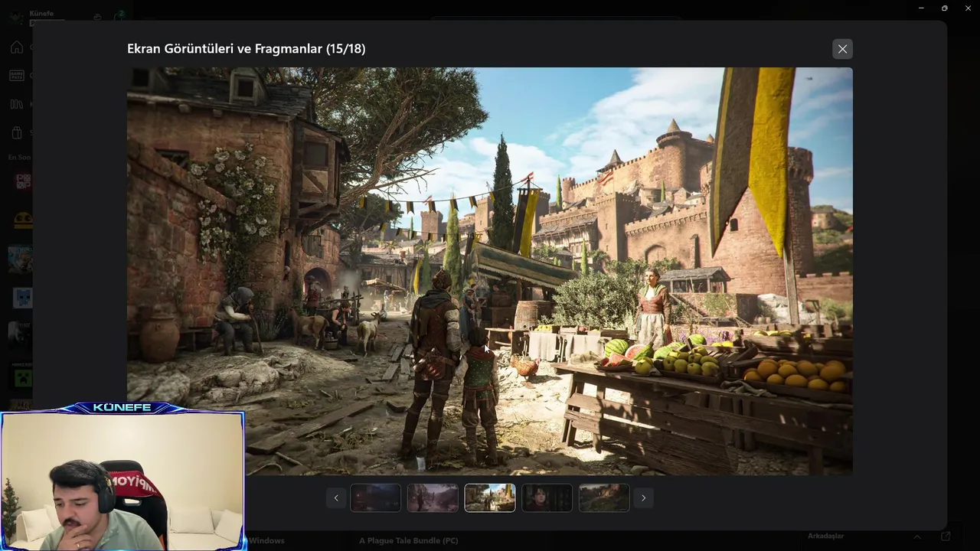Image resolution: width=980 pixels, height=551 pixels.
Task: Open the Store bag icon in sidebar
Action: (16, 132)
